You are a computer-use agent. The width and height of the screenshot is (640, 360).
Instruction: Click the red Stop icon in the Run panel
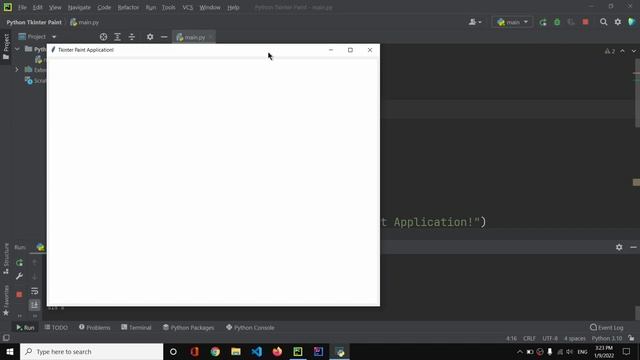click(x=19, y=294)
